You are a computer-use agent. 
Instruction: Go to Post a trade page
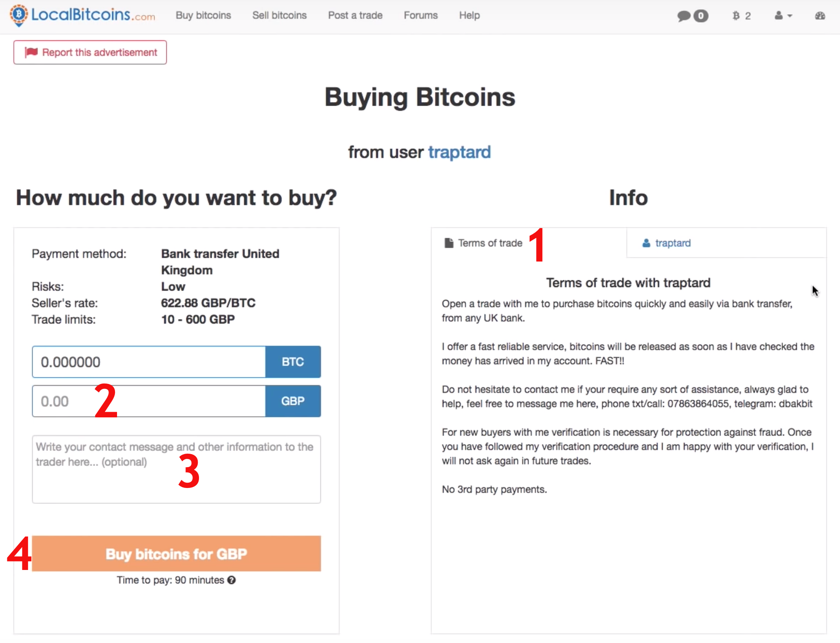[355, 16]
